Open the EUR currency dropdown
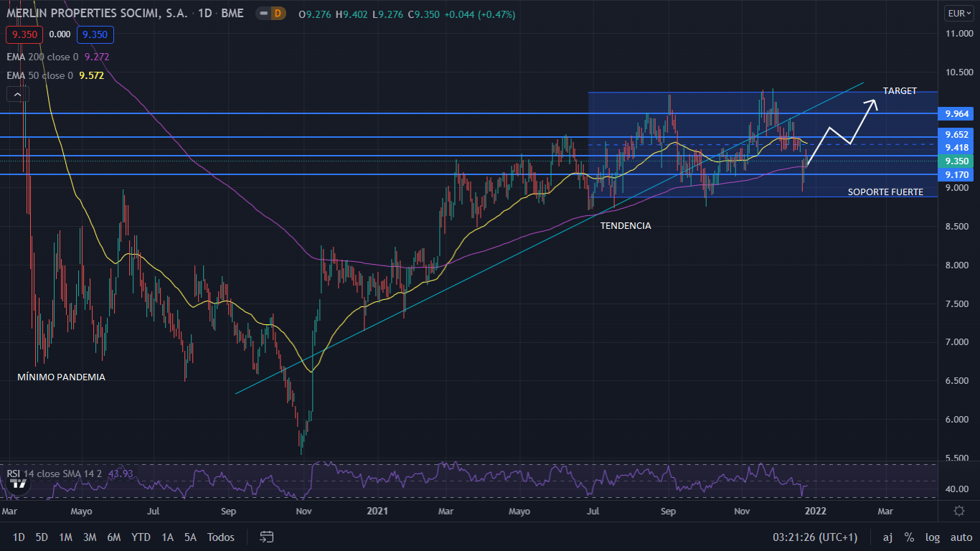This screenshot has width=980, height=551. click(x=956, y=14)
